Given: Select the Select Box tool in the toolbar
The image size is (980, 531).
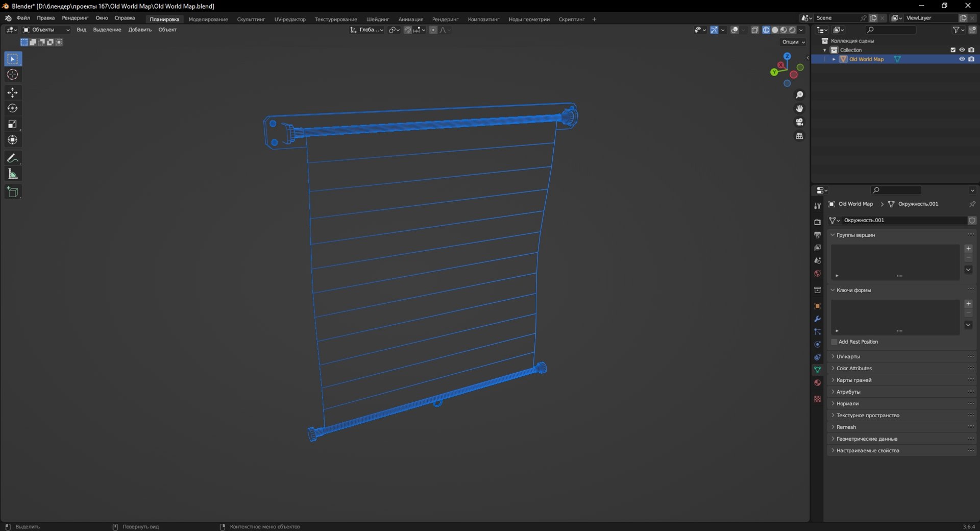Looking at the screenshot, I should point(13,59).
